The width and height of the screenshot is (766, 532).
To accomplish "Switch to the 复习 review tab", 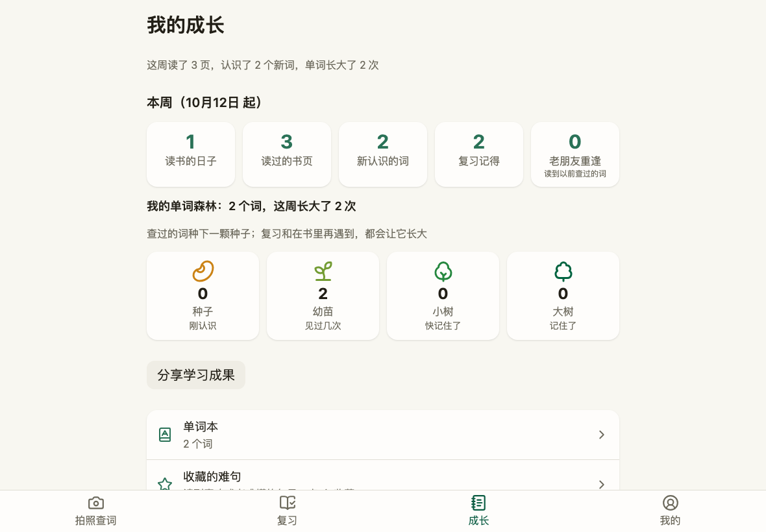I will (287, 511).
